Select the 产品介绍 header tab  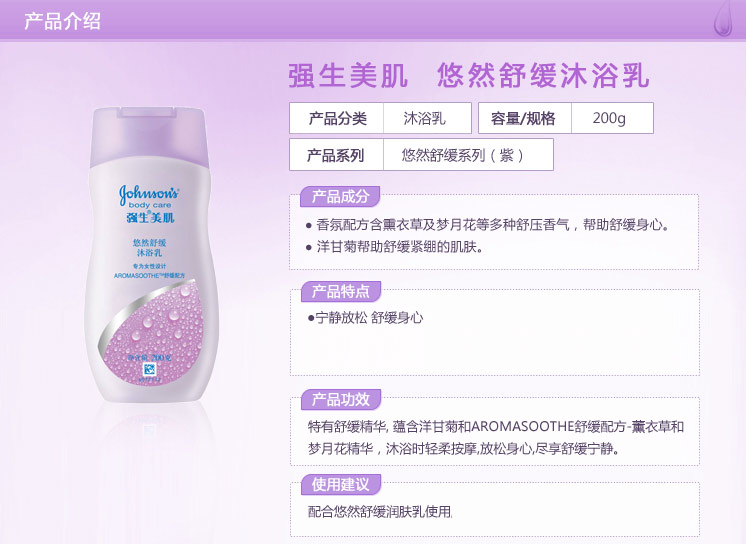coord(62,21)
